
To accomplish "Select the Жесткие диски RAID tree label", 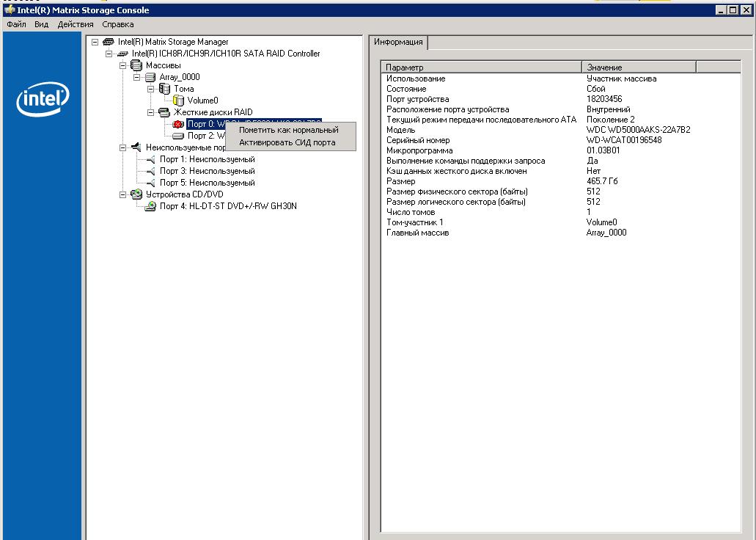I will (213, 112).
